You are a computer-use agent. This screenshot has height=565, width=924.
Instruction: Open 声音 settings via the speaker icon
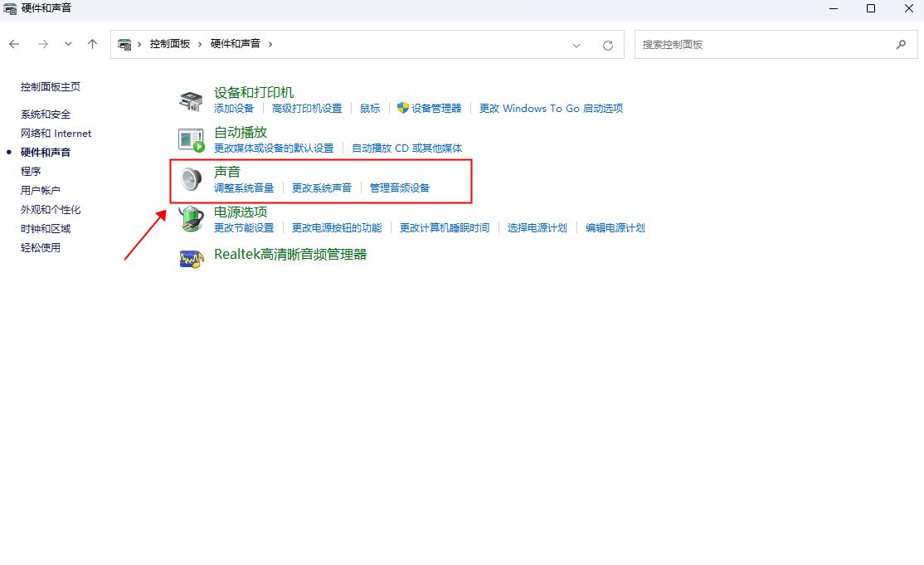point(190,178)
